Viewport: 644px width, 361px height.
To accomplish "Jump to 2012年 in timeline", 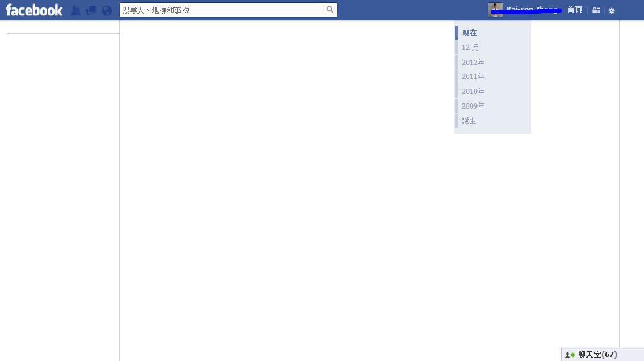I will point(472,62).
